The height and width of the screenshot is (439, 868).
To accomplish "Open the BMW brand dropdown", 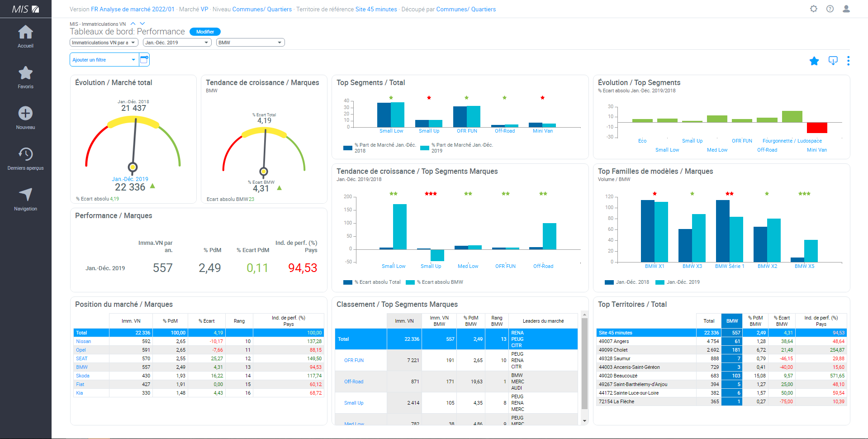I will [250, 43].
